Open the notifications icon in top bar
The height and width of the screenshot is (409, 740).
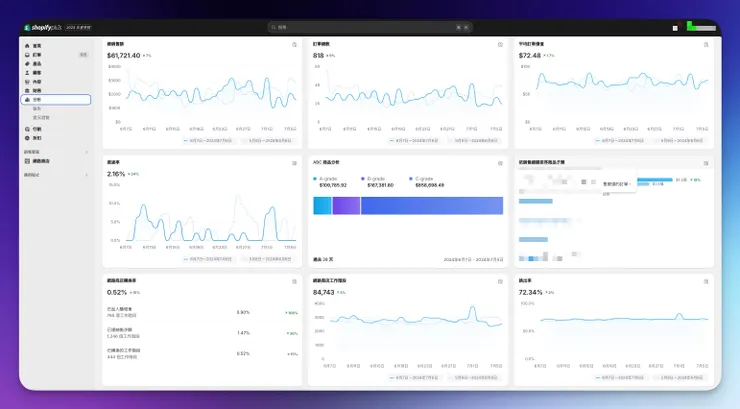tap(675, 28)
